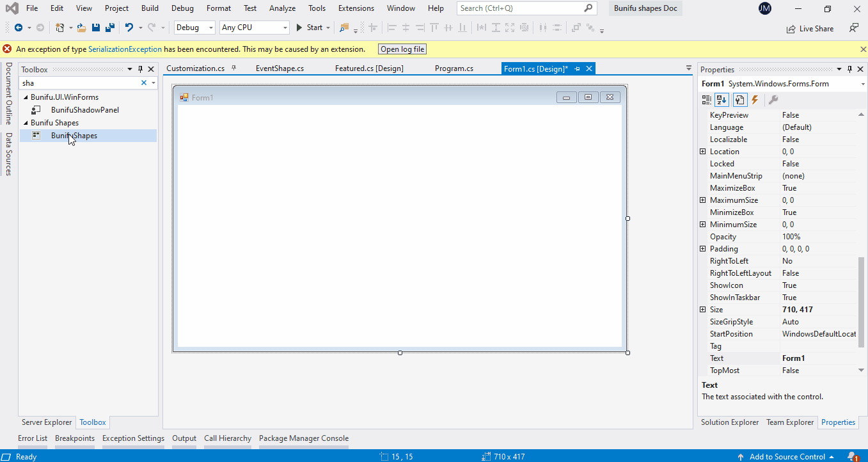The width and height of the screenshot is (868, 462).
Task: Click the Navigate Backward arrow in the toolbar
Action: pyautogui.click(x=18, y=28)
